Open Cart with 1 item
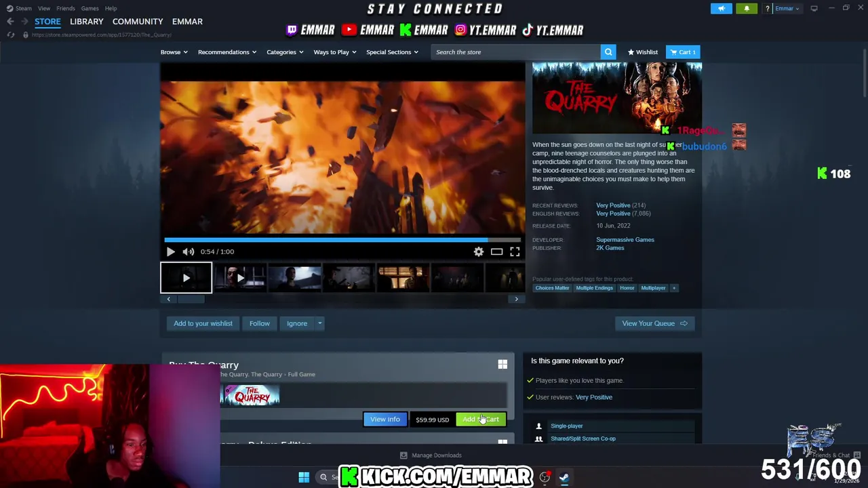This screenshot has height=488, width=868. click(x=683, y=52)
